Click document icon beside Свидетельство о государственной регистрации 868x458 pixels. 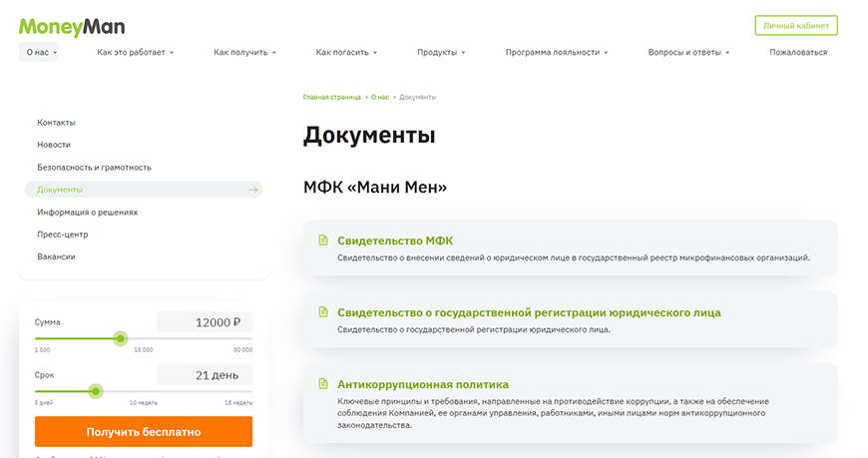322,312
